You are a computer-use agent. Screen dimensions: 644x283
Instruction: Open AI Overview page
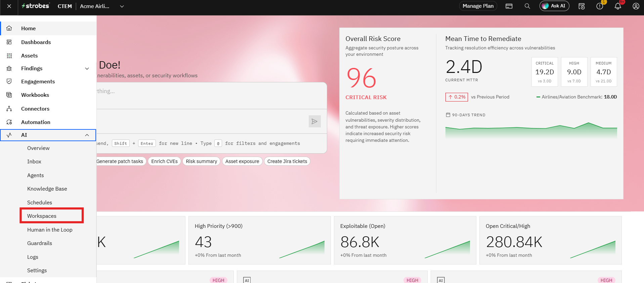click(38, 148)
